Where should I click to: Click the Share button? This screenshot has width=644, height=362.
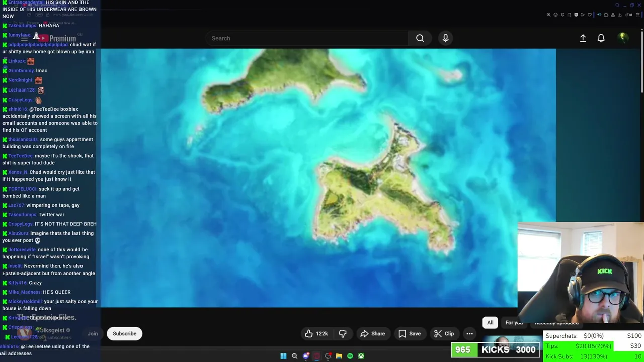[x=372, y=333]
